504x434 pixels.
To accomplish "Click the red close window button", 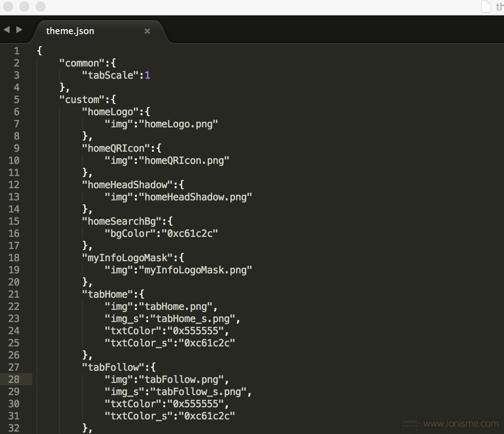I will click(x=8, y=6).
